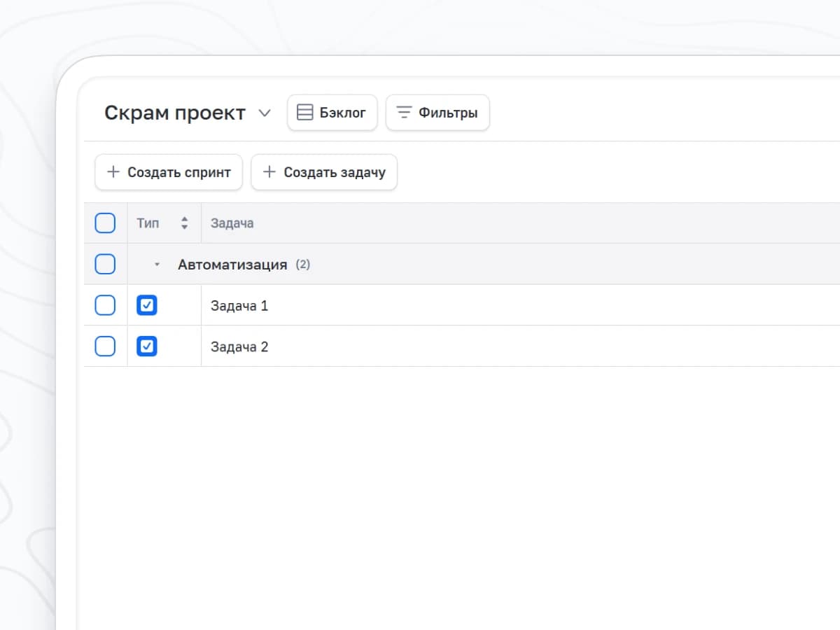Click the Скрам проект title
The image size is (840, 630).
pyautogui.click(x=175, y=113)
